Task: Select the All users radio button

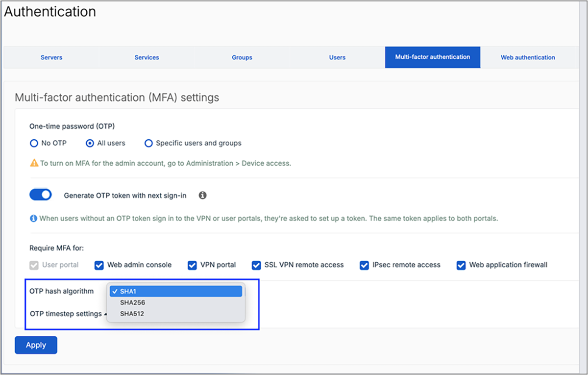Action: point(89,143)
